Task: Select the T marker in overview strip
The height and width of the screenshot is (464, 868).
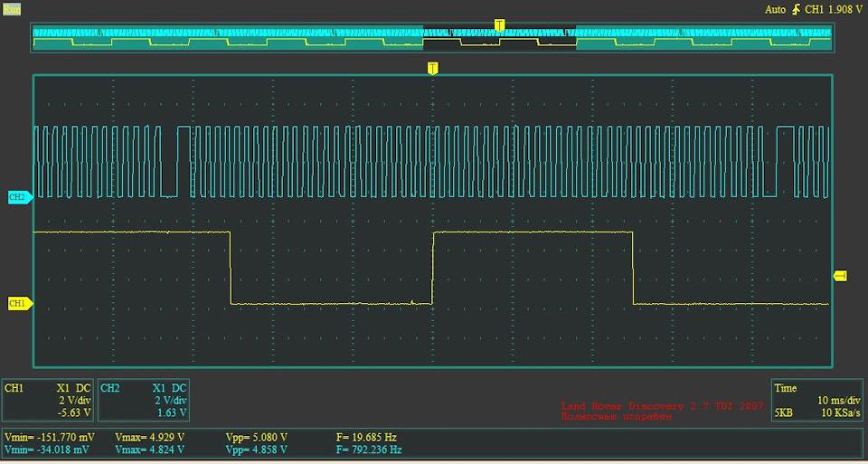Action: point(498,25)
